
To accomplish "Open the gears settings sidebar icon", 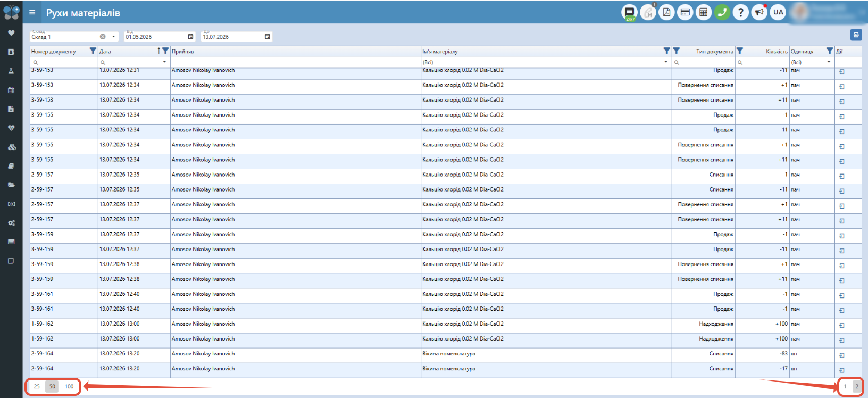I will [11, 223].
